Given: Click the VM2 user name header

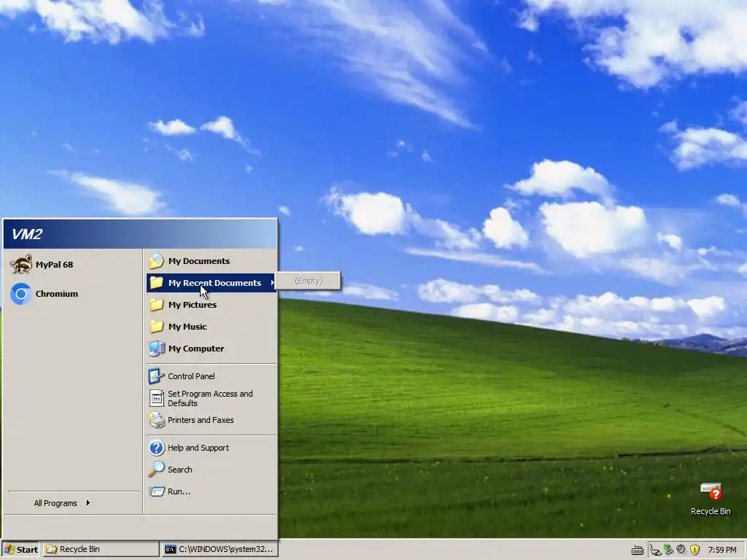Looking at the screenshot, I should click(27, 234).
